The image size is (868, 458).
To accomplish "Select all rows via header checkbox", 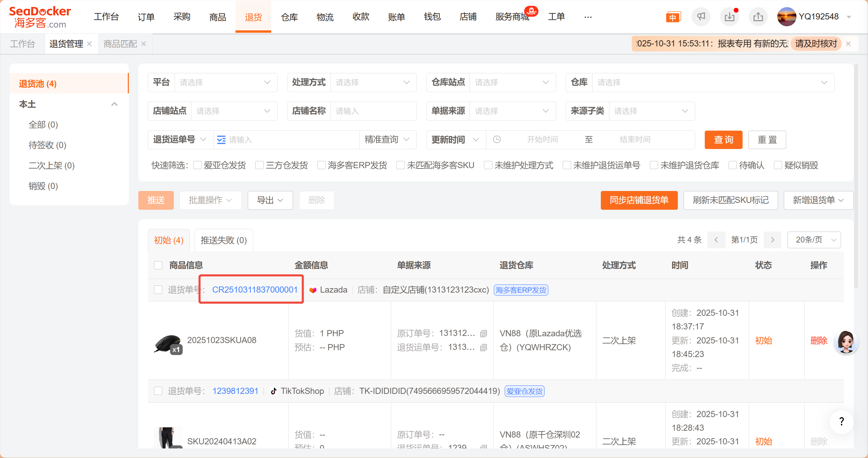I will 158,265.
